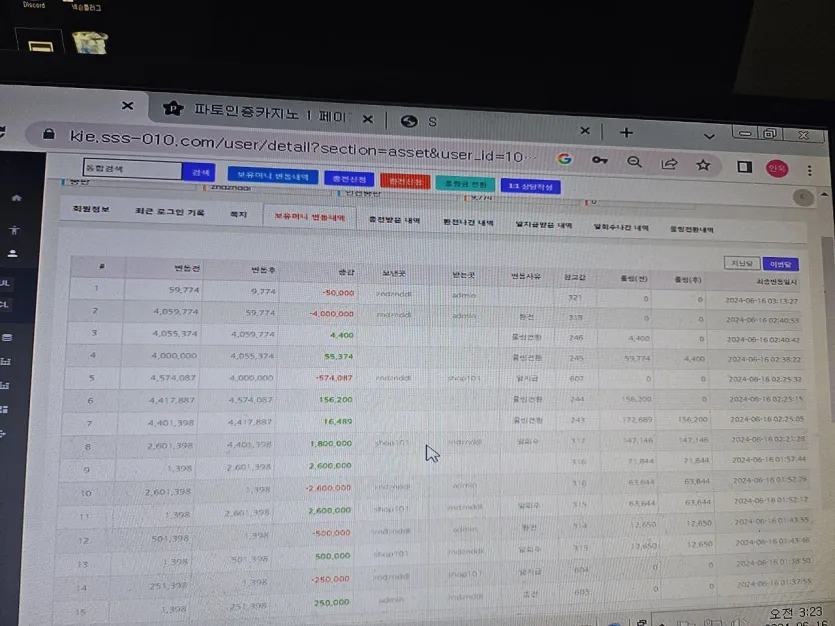The height and width of the screenshot is (626, 835).
Task: Open the 롤링전환내역 tab
Action: pyautogui.click(x=691, y=229)
